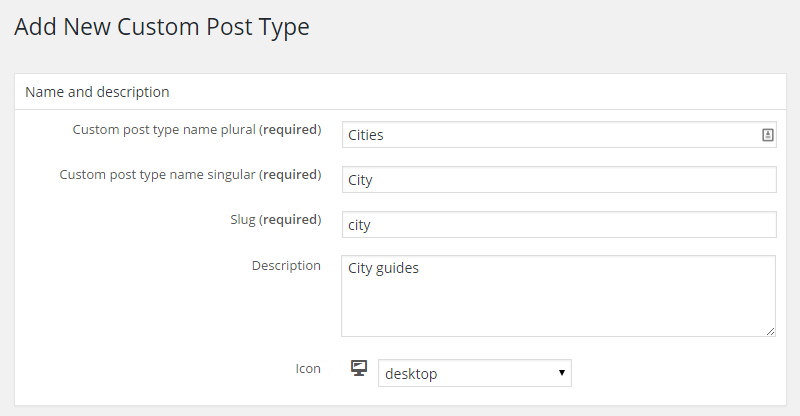Grab the Description textarea resize handle
Image resolution: width=800 pixels, height=416 pixels.
click(x=770, y=330)
